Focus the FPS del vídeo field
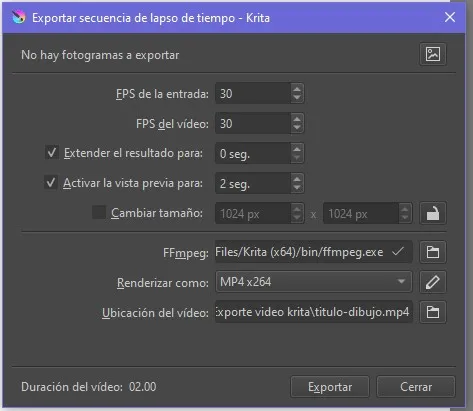 (x=253, y=123)
